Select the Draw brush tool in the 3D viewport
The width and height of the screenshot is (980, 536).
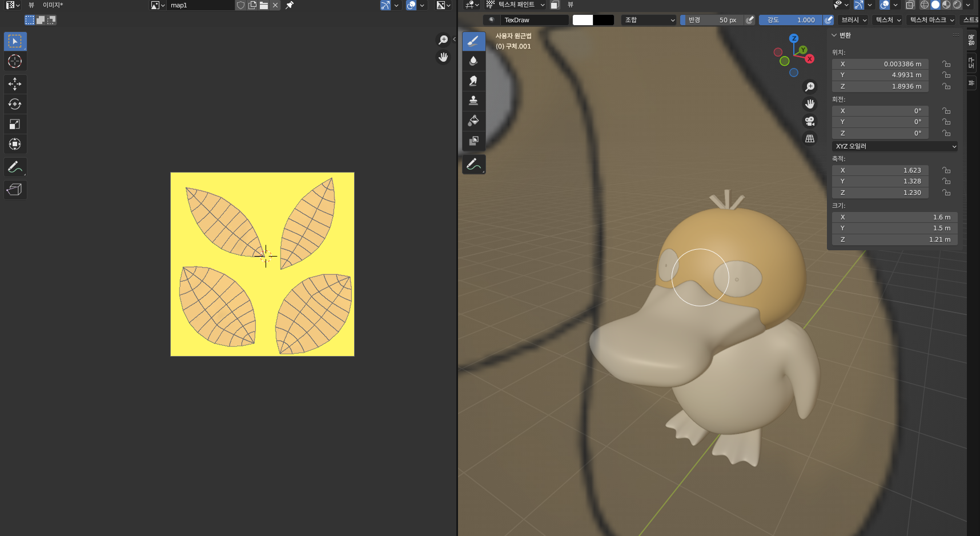point(473,41)
